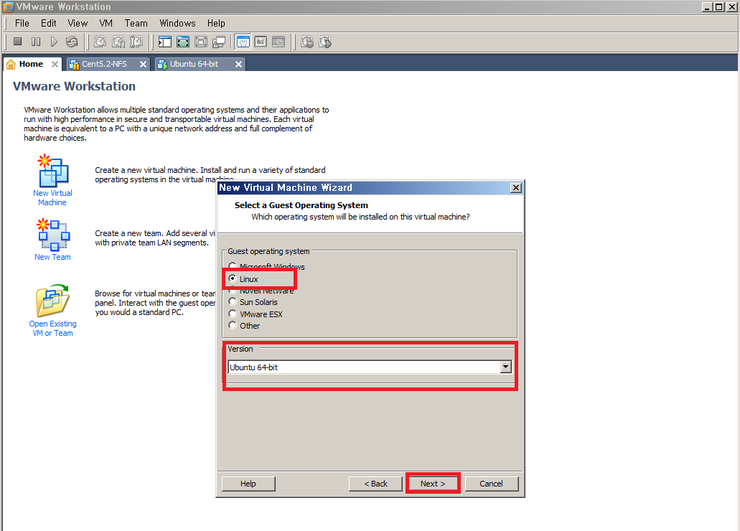
Task: Click the Back button in wizard
Action: (376, 483)
